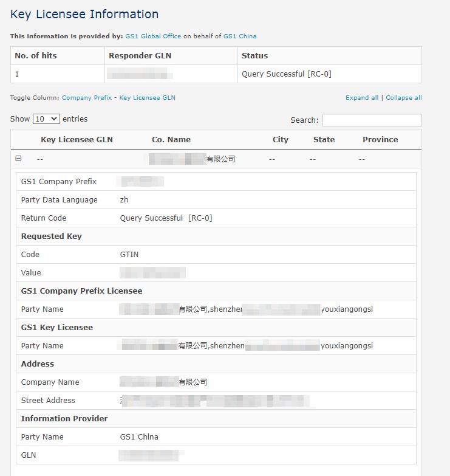Click the Query Successful [RC-0] status cell
450x476 pixels.
[287, 74]
